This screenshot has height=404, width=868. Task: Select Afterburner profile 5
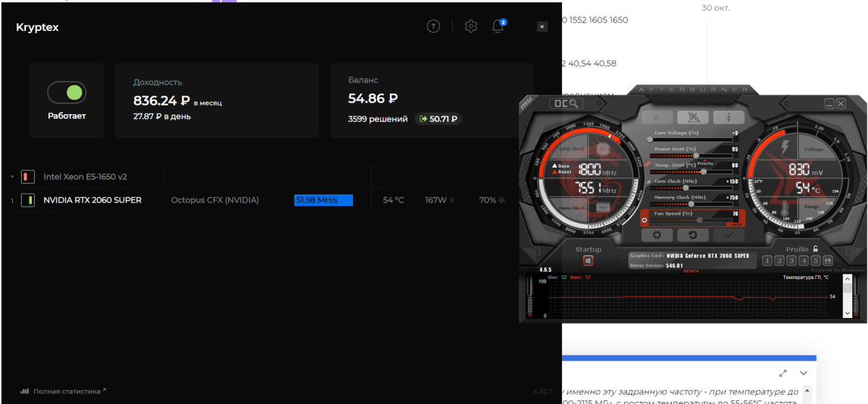click(815, 260)
